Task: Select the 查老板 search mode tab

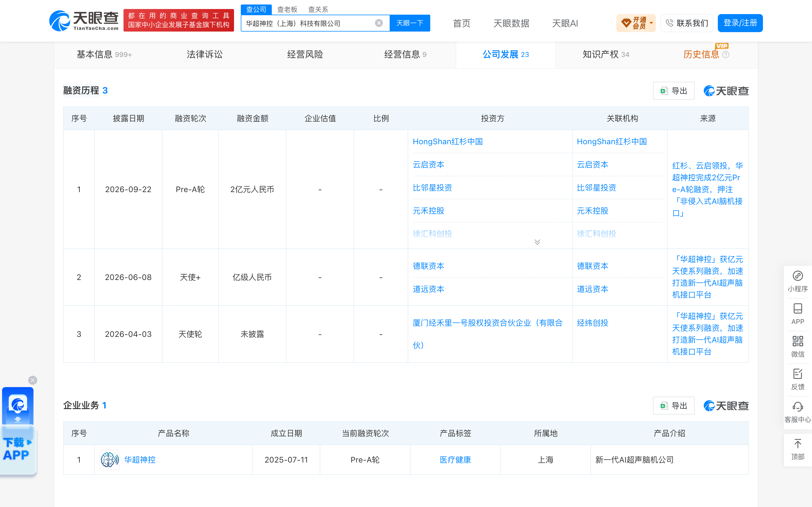Action: click(x=287, y=9)
